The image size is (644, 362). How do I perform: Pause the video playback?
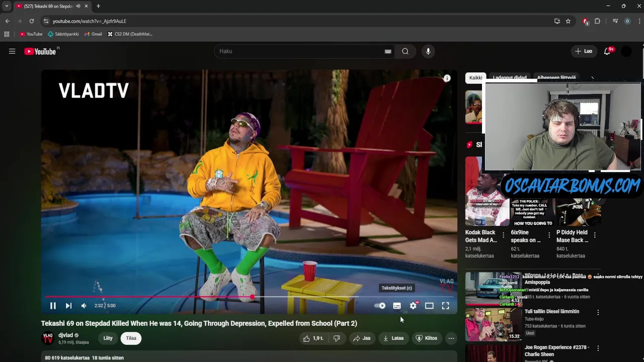tap(53, 306)
